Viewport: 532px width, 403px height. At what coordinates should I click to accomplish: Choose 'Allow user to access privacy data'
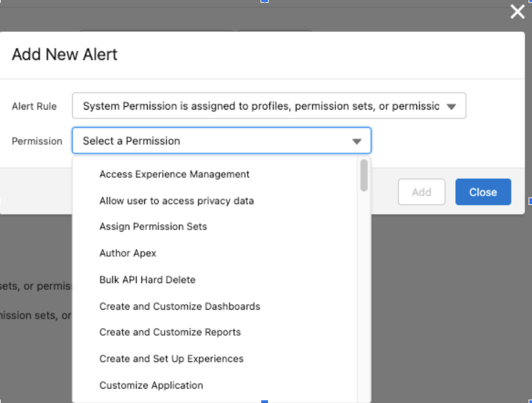(x=176, y=201)
